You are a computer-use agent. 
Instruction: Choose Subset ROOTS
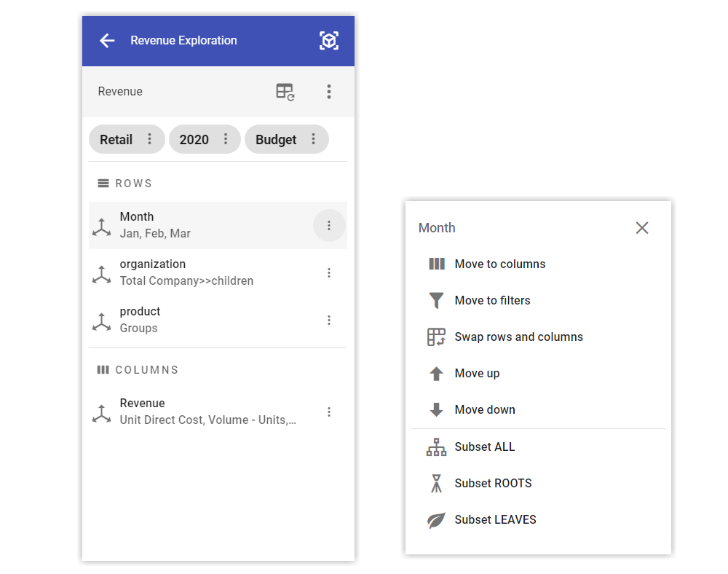tap(538, 484)
